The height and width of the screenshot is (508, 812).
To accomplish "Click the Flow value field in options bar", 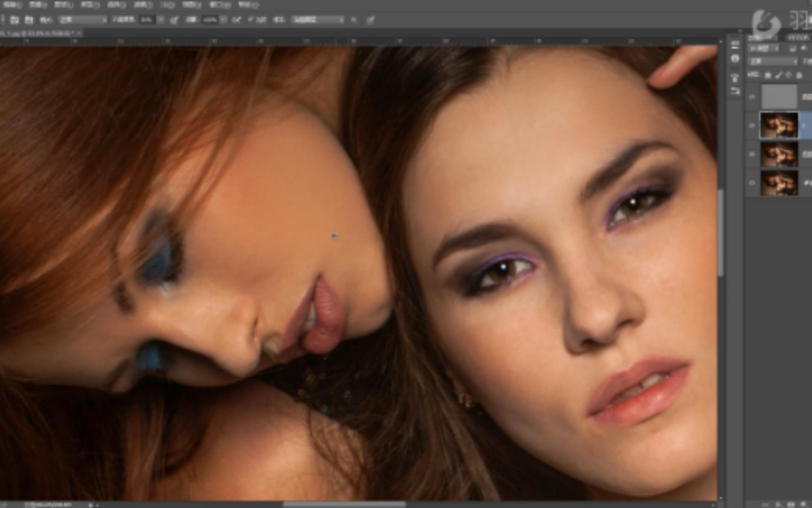I will click(x=211, y=20).
